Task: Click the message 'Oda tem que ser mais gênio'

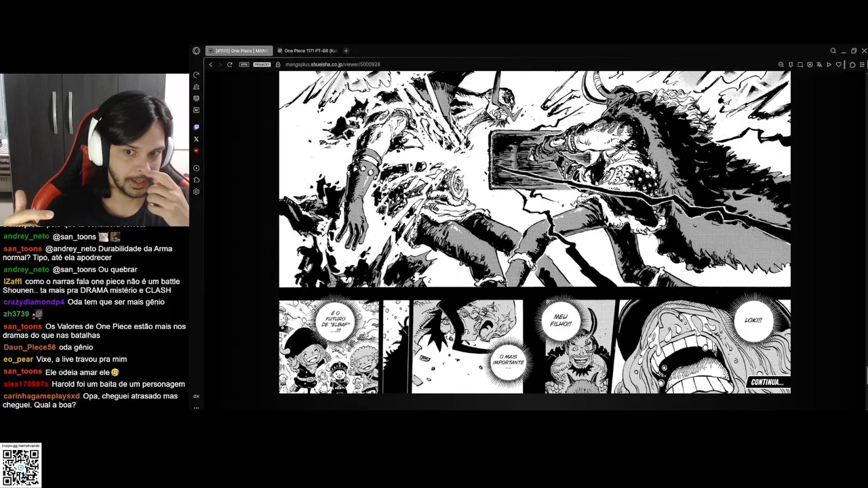Action: pos(116,302)
